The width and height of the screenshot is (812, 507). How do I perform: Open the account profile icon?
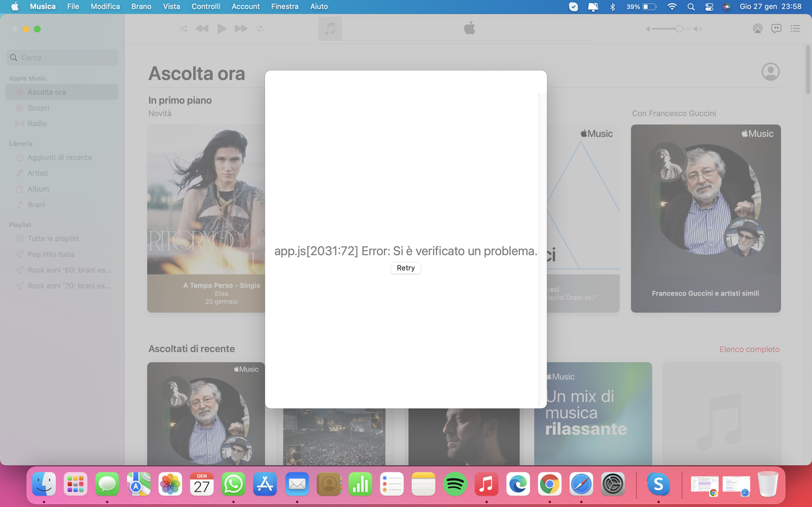coord(770,72)
